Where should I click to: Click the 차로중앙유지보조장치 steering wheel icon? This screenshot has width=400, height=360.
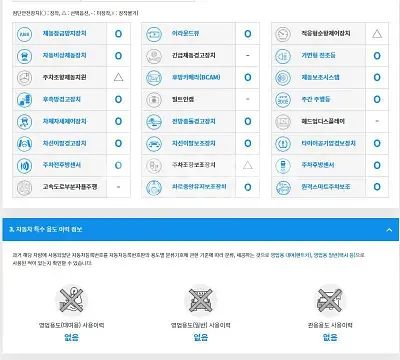click(x=154, y=187)
